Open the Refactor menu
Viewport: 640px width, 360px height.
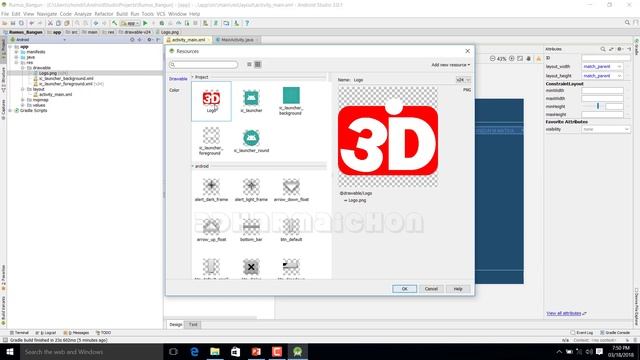click(104, 14)
